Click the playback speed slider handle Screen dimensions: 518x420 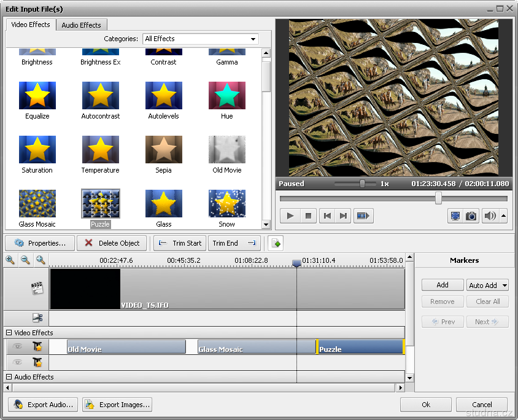(x=362, y=184)
